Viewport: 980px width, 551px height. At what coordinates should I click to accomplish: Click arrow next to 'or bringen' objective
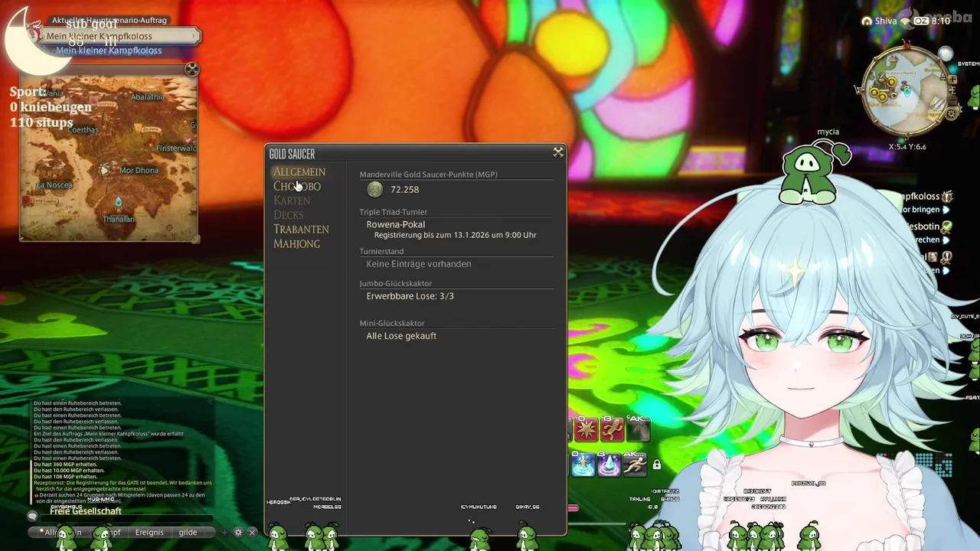click(946, 210)
